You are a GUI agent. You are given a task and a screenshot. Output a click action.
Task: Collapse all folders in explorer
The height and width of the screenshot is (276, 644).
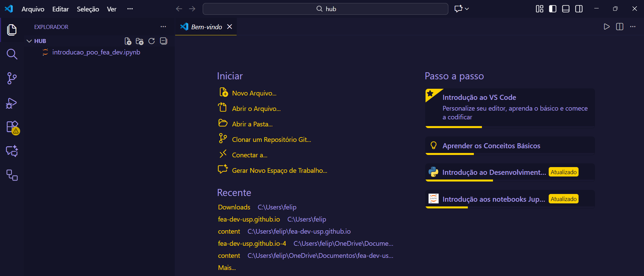[164, 41]
